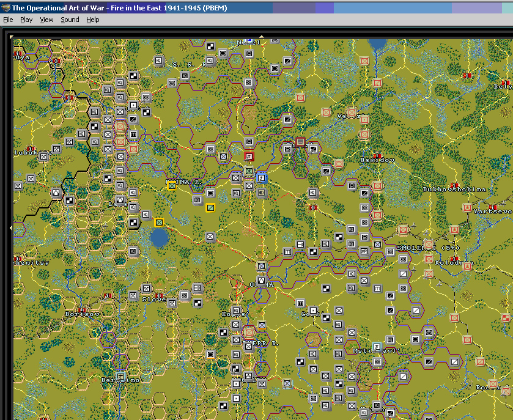Select the yellow-bordered cavalry unit with diagonal slash
513x420 pixels.
210,207
